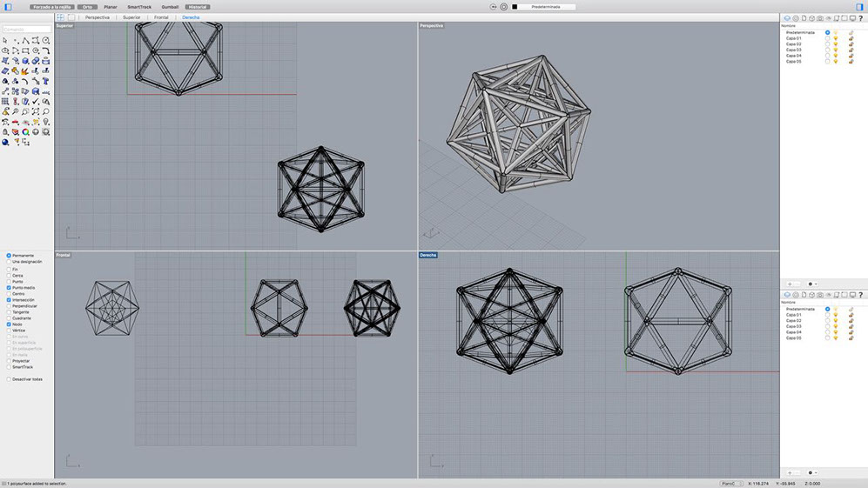Screen dimensions: 868x488
Task: Select the arrow pointer tool
Action: [x=5, y=40]
